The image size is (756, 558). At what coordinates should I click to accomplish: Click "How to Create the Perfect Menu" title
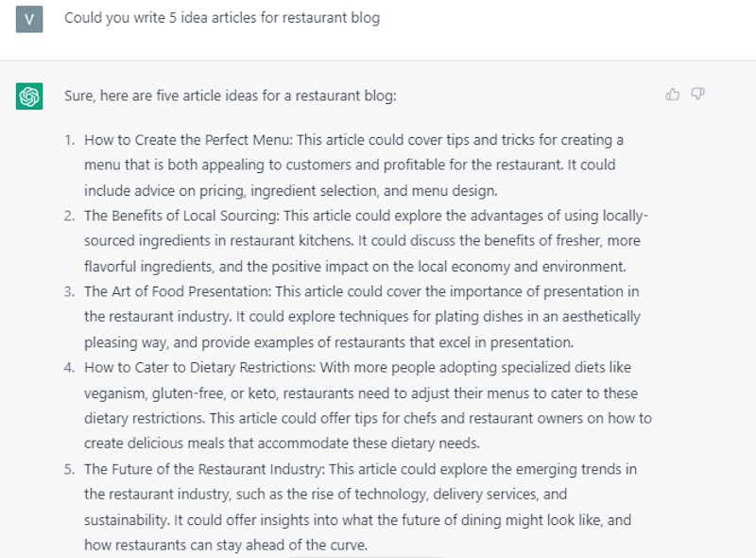(x=187, y=140)
